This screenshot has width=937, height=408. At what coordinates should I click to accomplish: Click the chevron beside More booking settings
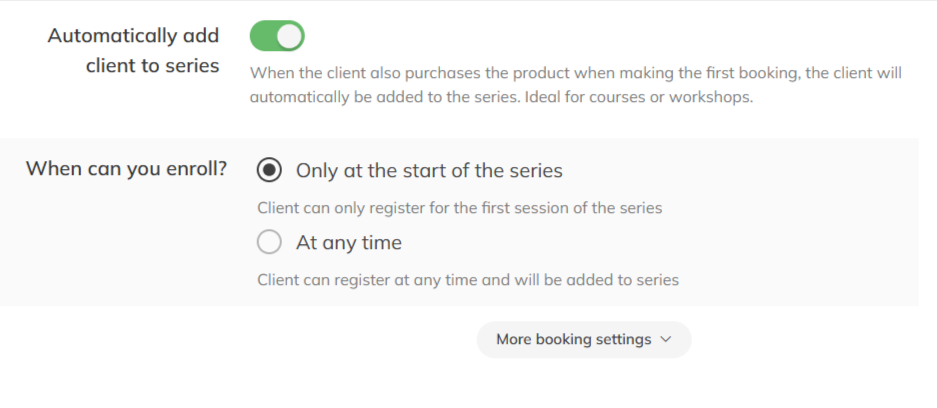coord(666,340)
